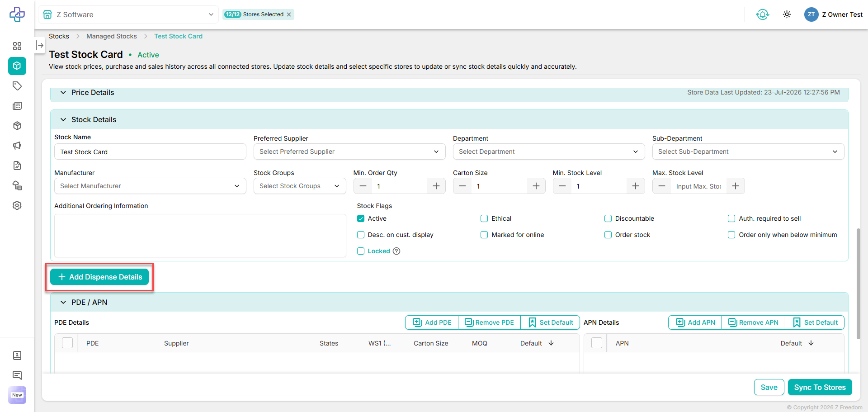
Task: Collapse the Stock Details section
Action: pos(63,119)
